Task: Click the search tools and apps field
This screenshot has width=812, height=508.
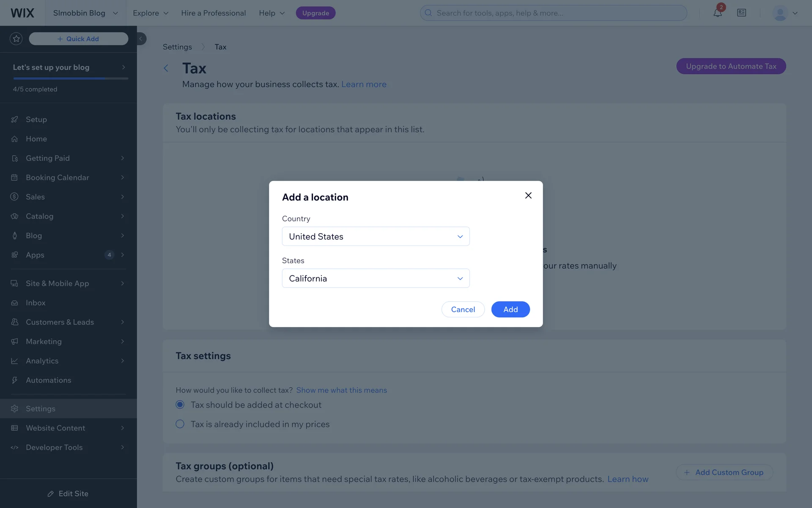Action: point(558,13)
